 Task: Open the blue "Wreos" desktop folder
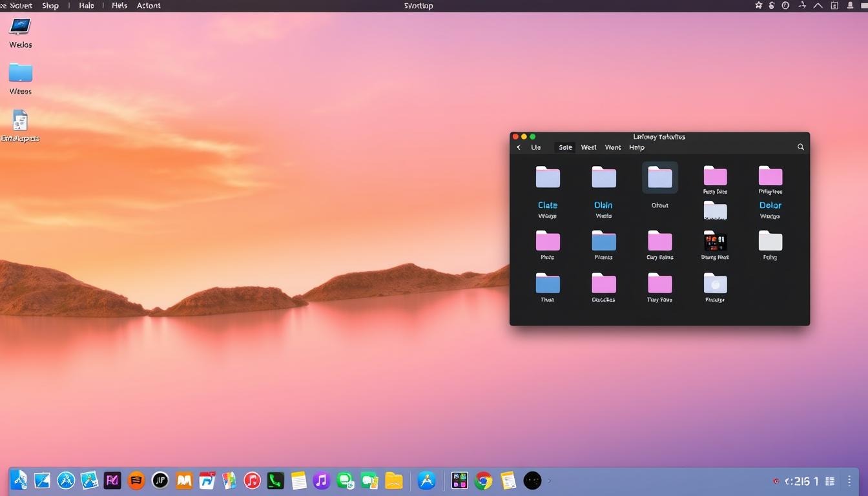21,72
